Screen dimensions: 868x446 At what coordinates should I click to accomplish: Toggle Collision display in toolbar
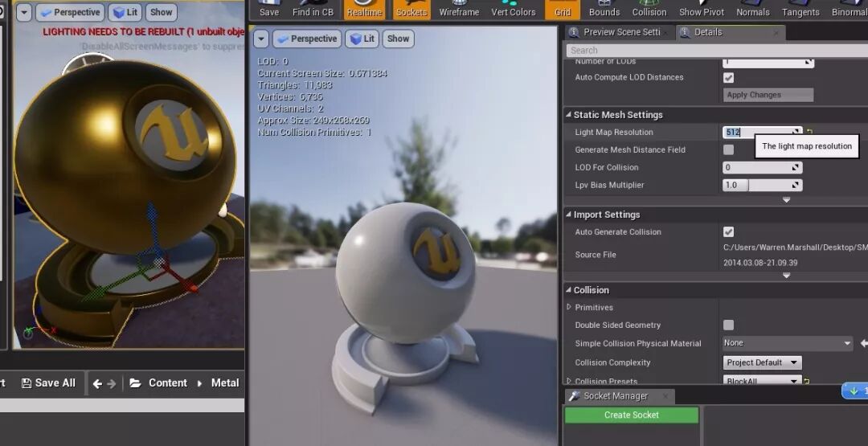(x=649, y=9)
